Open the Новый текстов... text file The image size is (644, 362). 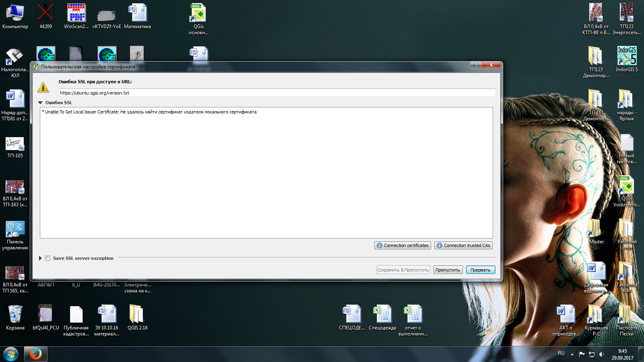(x=627, y=149)
